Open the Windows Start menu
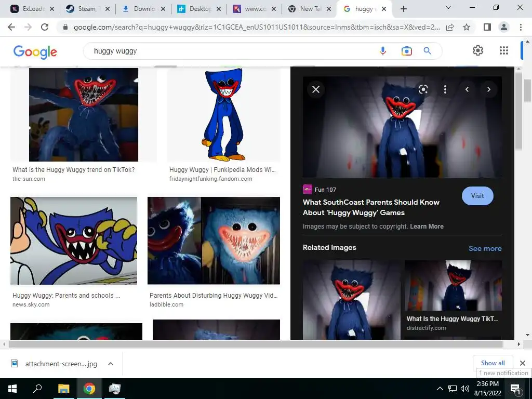 [x=12, y=389]
